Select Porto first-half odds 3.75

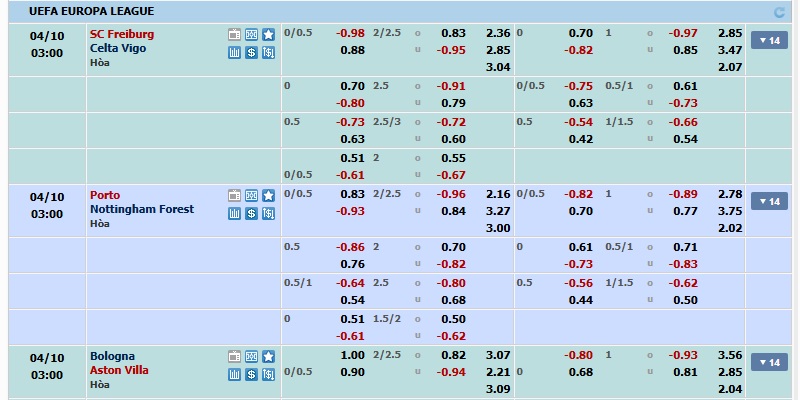click(730, 211)
